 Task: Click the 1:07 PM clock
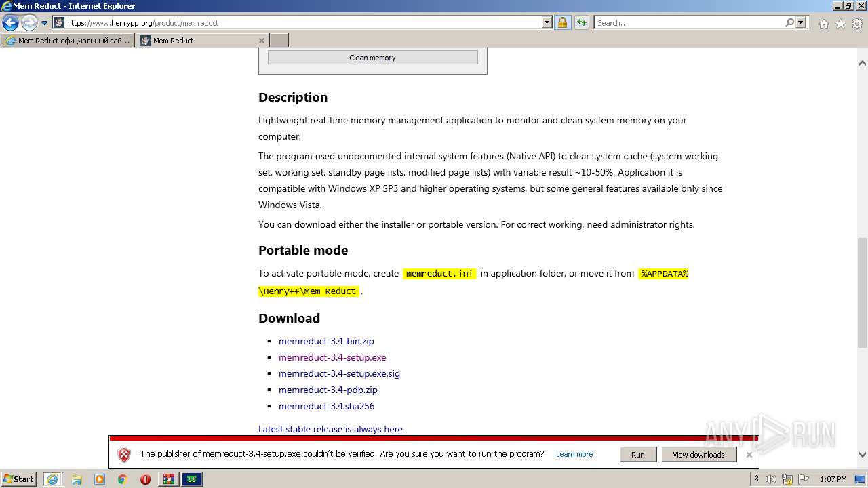click(x=833, y=479)
